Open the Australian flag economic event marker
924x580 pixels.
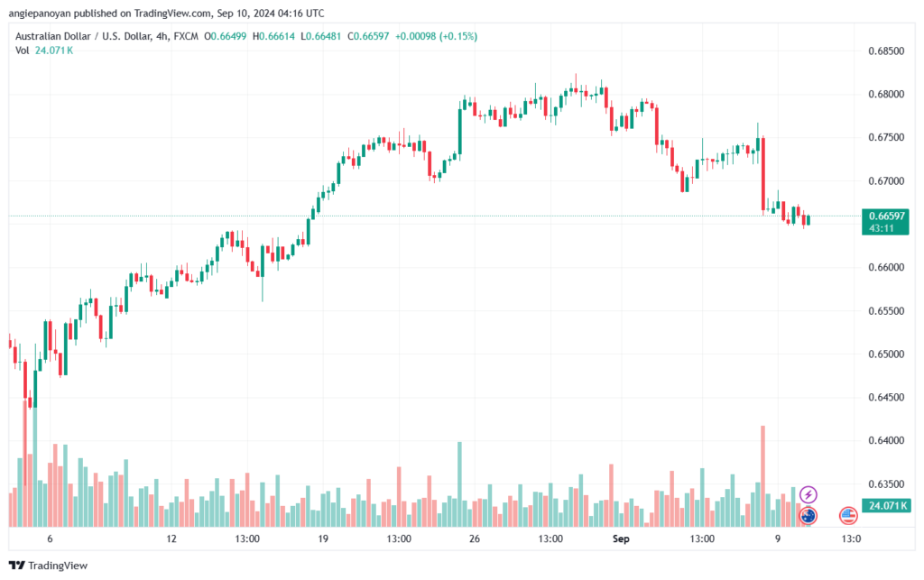click(808, 516)
